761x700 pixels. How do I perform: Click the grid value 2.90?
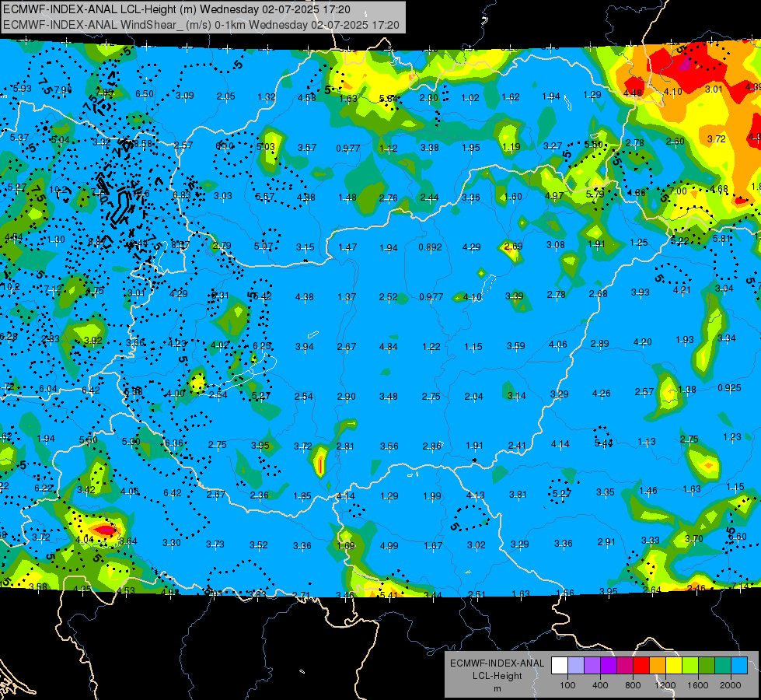click(x=347, y=397)
